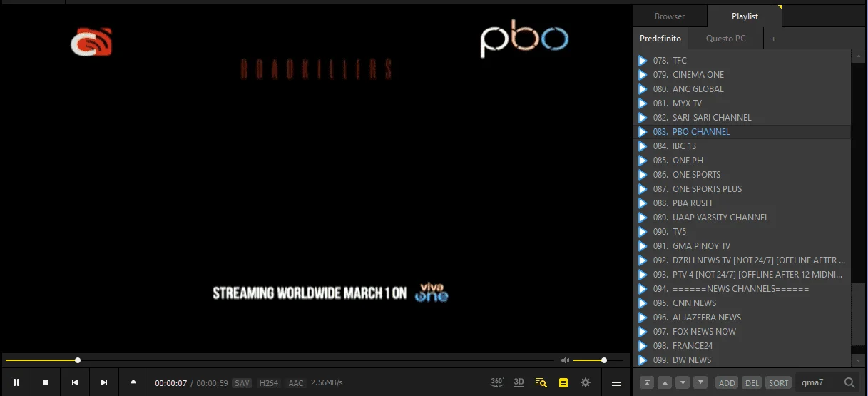This screenshot has width=868, height=396.
Task: Click play icon next to IBC 13
Action: point(643,146)
